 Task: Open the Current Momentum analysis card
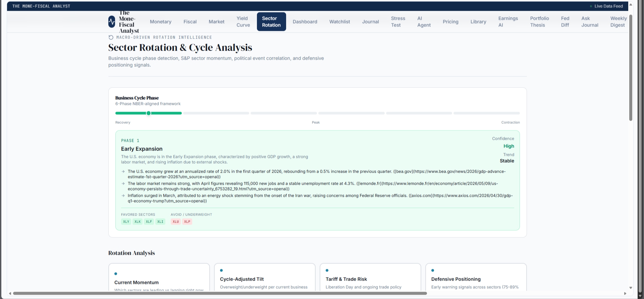[159, 278]
